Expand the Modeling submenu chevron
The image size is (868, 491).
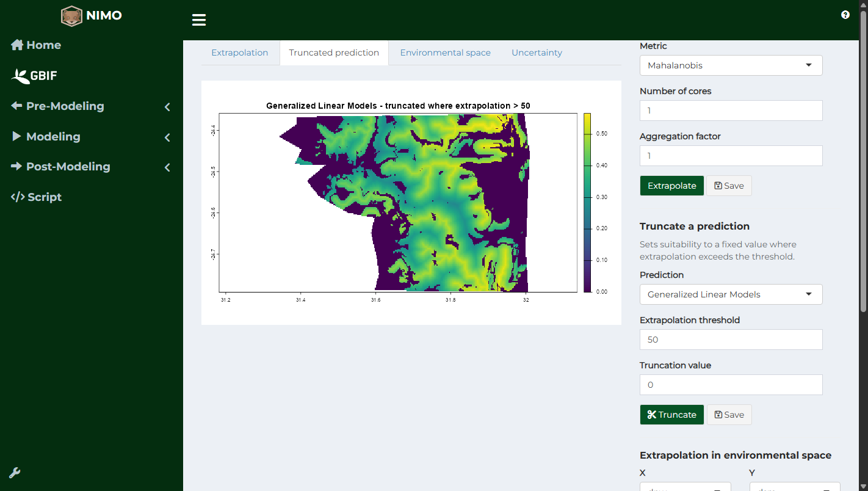pos(167,137)
